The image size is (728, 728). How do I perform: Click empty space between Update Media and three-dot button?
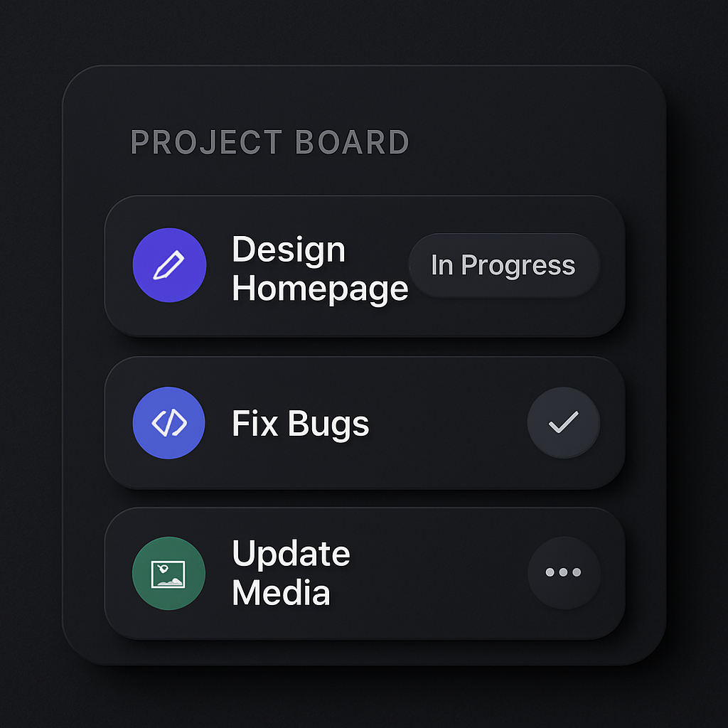tap(441, 573)
